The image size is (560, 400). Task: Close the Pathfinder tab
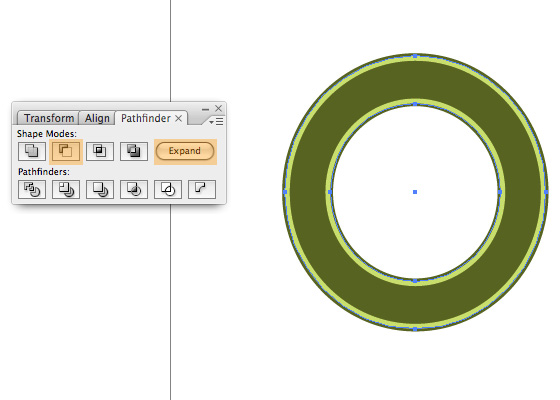click(179, 119)
